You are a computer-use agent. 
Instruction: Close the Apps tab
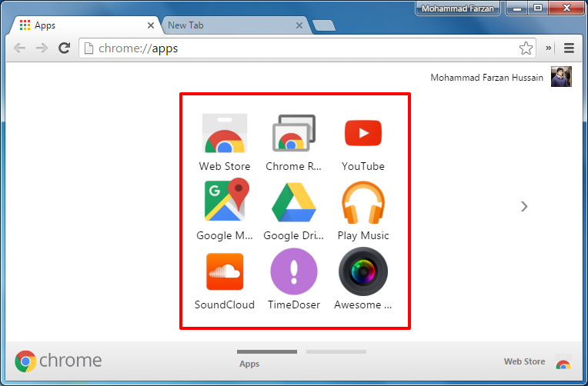tap(150, 25)
